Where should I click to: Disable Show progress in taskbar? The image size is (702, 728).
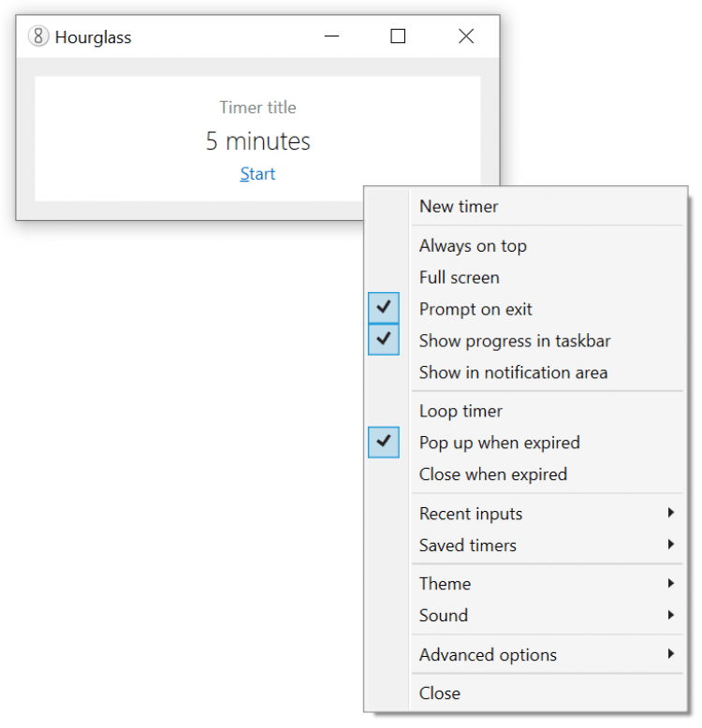tap(514, 341)
